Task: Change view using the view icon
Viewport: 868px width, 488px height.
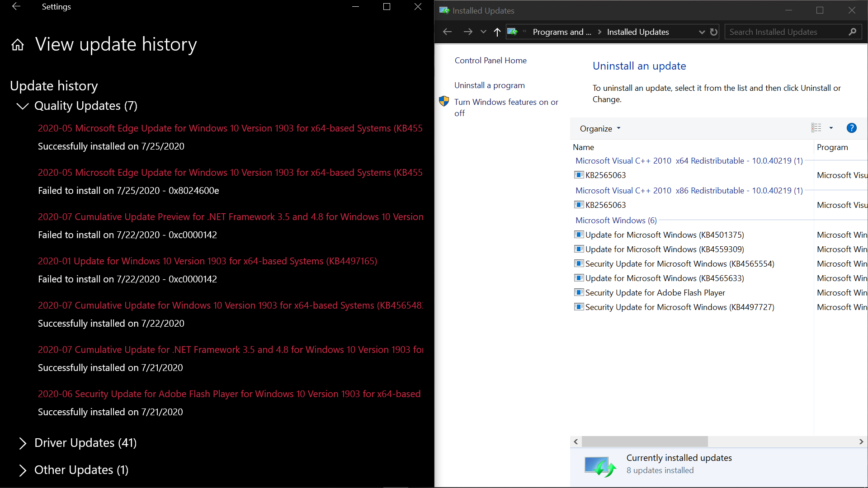Action: click(x=816, y=128)
